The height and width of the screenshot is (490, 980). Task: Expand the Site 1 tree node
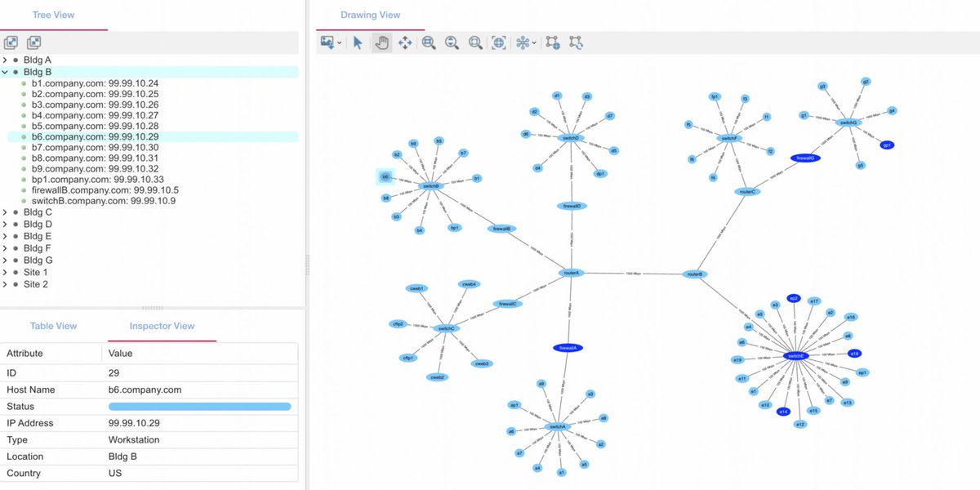[5, 272]
